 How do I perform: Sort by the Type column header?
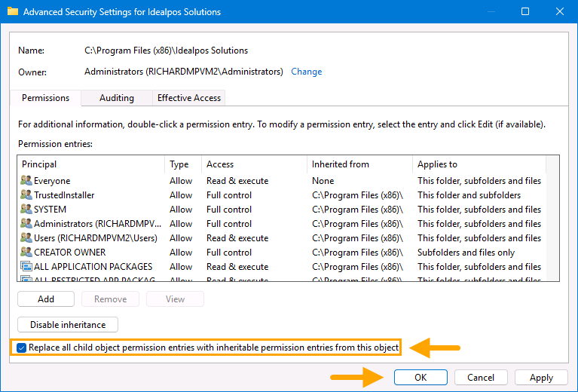(x=183, y=164)
